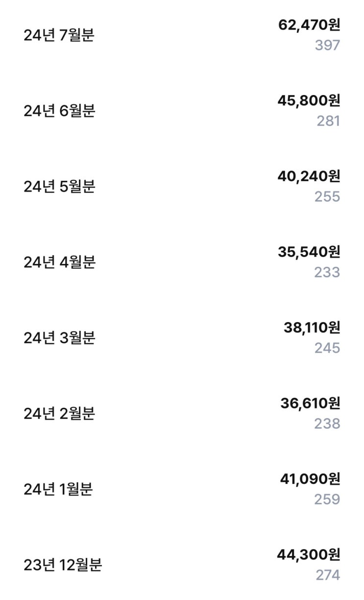Open the 24년 7월분 billing entry

click(x=182, y=35)
